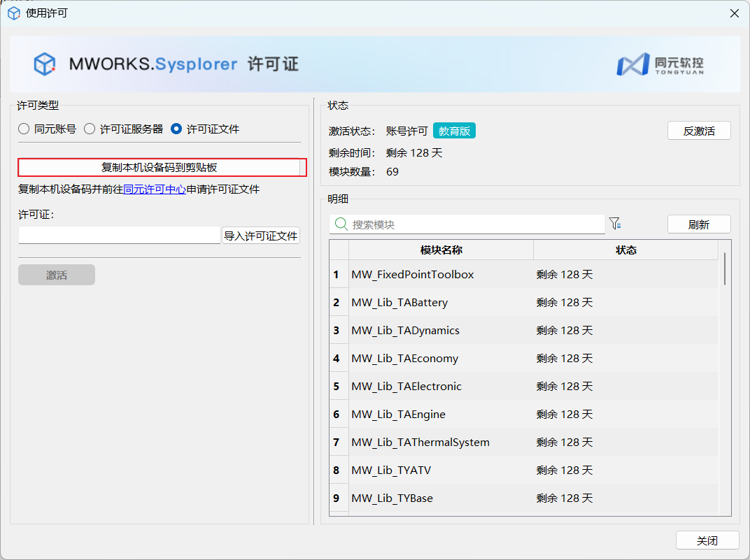The height and width of the screenshot is (560, 750).
Task: Click the 反激活 button
Action: (699, 131)
